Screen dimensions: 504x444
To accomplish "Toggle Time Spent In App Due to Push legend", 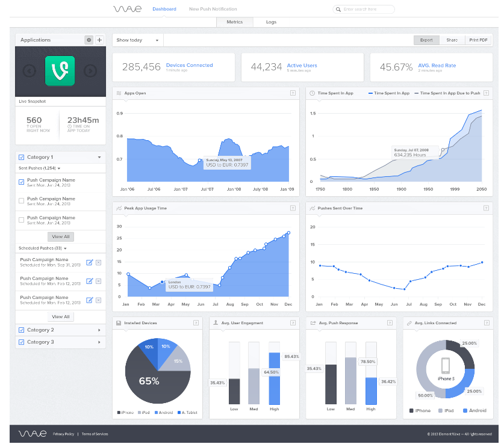I will point(447,93).
